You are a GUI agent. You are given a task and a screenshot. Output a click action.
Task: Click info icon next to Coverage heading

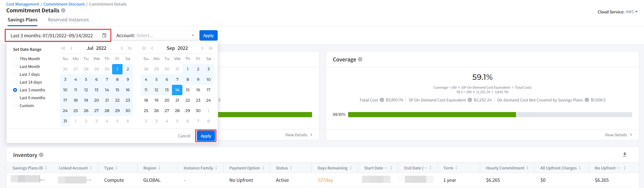[x=360, y=59]
